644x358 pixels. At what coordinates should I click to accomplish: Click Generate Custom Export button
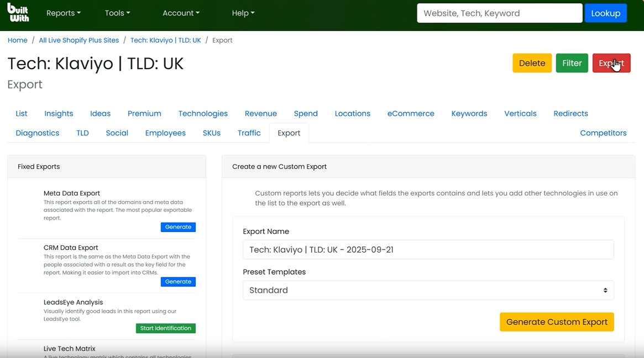[557, 322]
